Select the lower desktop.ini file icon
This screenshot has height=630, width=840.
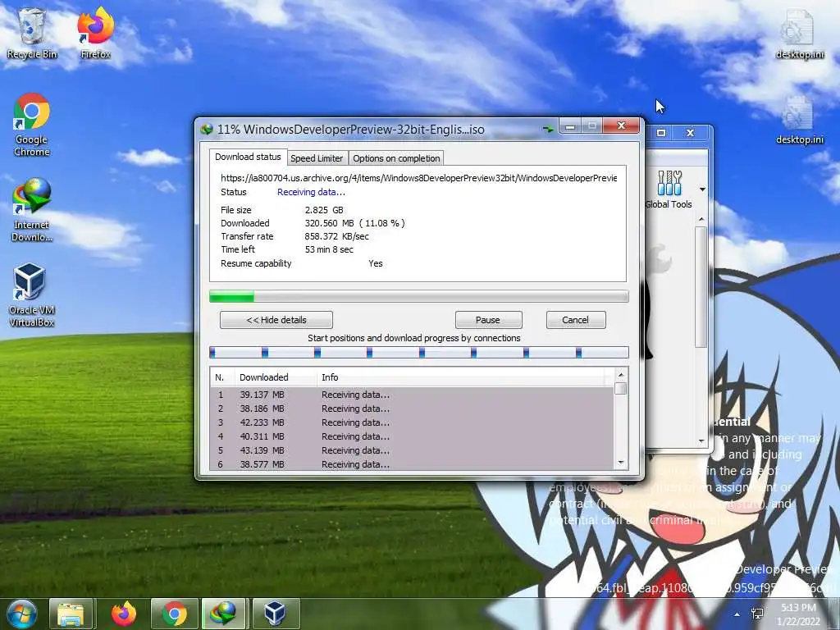(799, 121)
